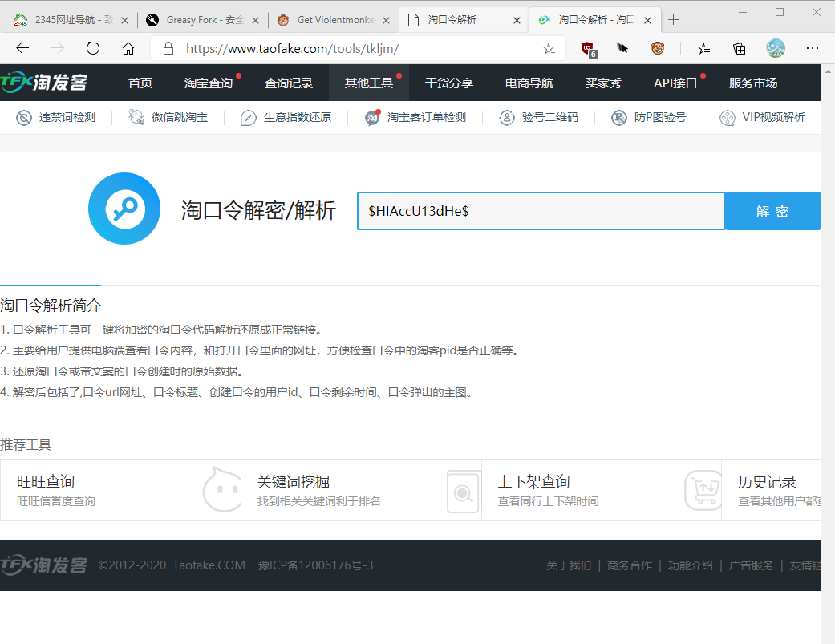Image resolution: width=835 pixels, height=644 pixels.
Task: Open the 服务市场 nav item
Action: point(753,83)
